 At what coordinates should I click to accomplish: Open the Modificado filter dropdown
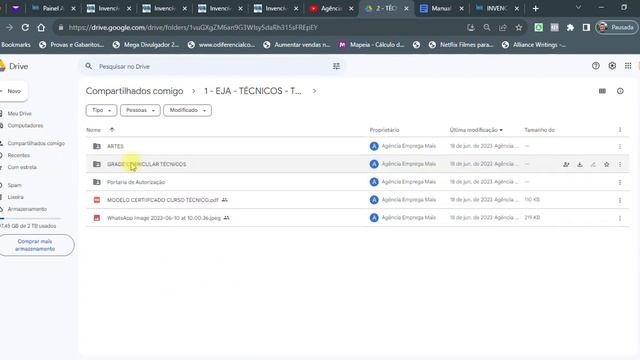tap(187, 110)
